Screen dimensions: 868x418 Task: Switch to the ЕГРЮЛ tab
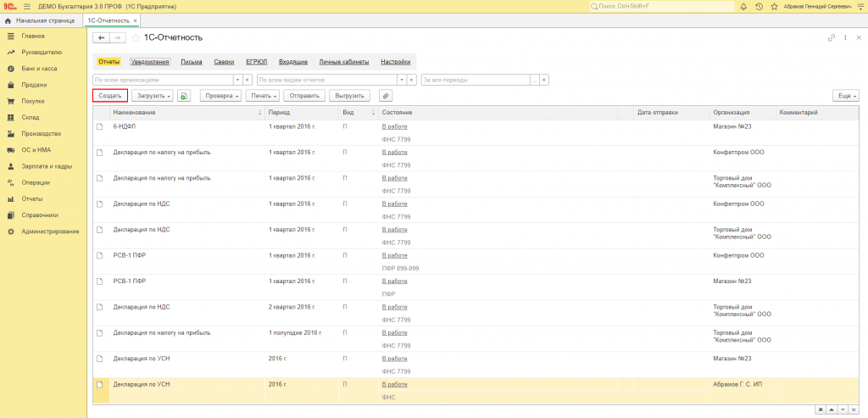[x=257, y=62]
